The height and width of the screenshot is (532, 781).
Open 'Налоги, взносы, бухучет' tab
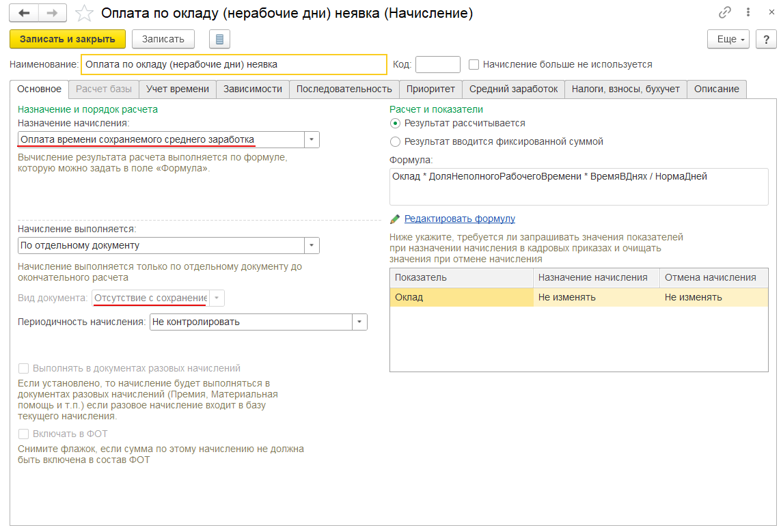click(625, 89)
